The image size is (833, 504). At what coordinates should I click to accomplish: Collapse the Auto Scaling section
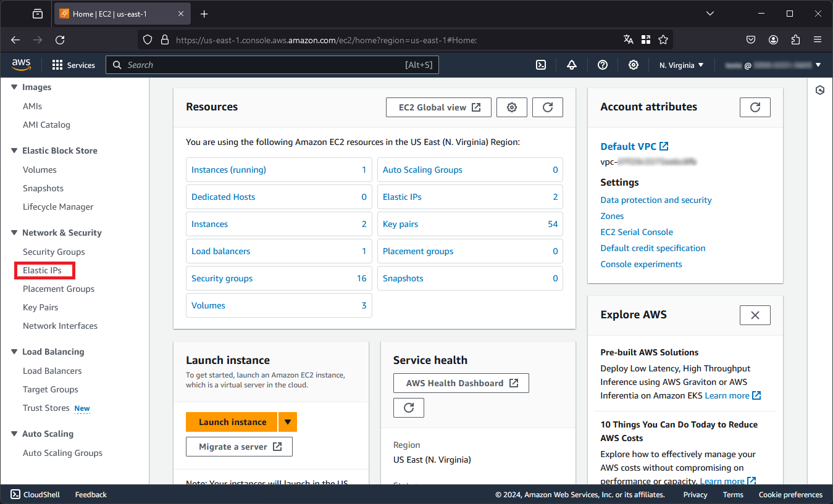point(14,434)
